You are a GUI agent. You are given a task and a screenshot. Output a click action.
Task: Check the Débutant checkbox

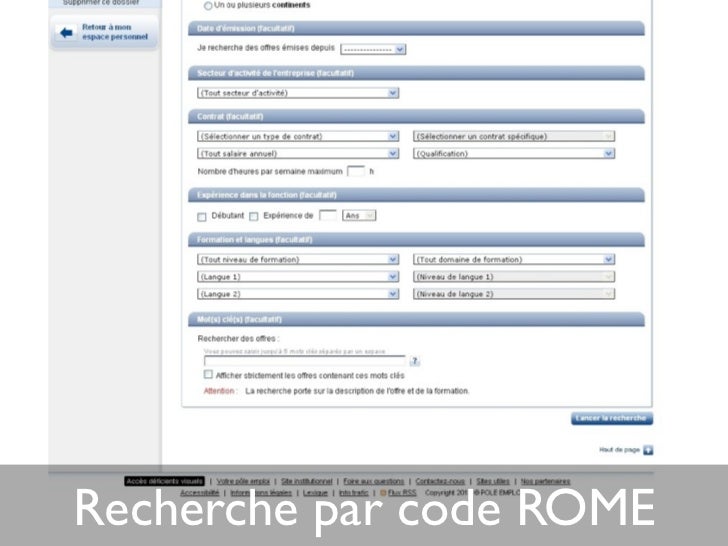(202, 217)
